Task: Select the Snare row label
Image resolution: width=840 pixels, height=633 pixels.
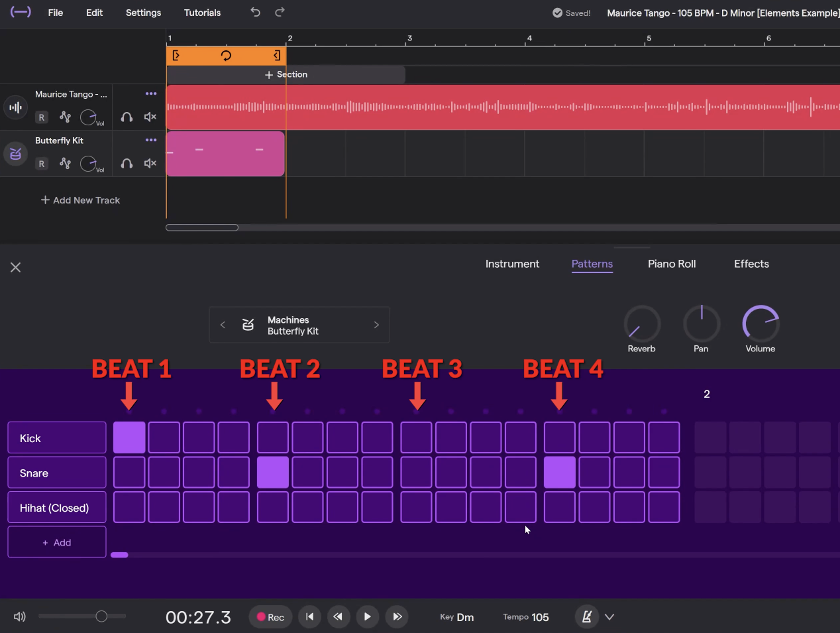Action: click(57, 473)
